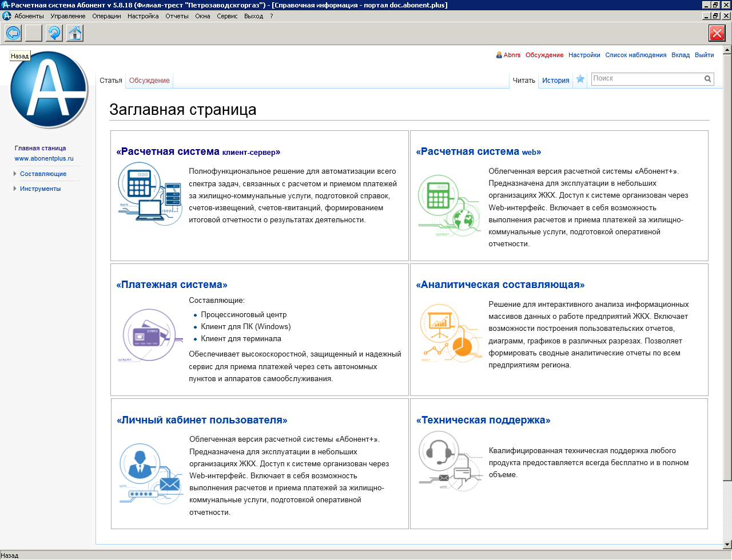Open the «Аналитическая составляющая» heading link

[500, 285]
